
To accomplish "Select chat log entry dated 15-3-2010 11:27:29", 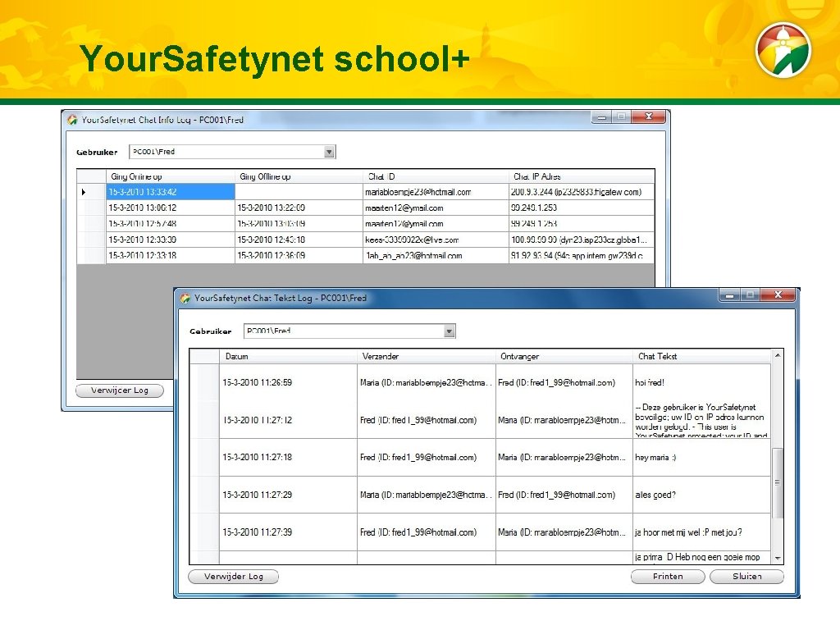I will [x=288, y=495].
